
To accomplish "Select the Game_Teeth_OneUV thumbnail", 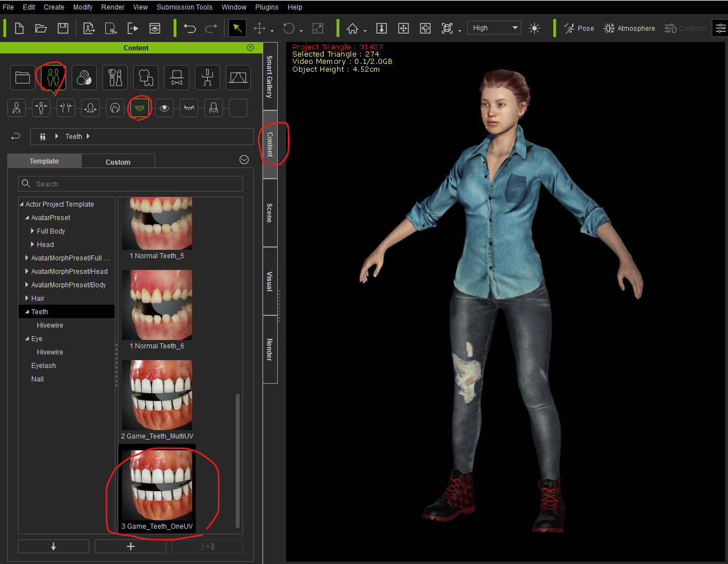I will point(157,486).
